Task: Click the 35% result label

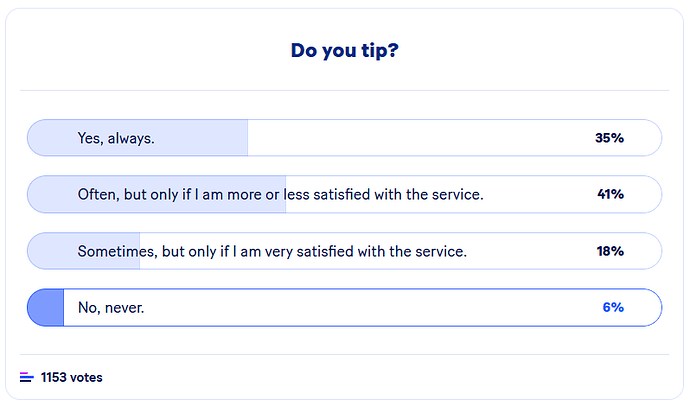Action: [609, 138]
